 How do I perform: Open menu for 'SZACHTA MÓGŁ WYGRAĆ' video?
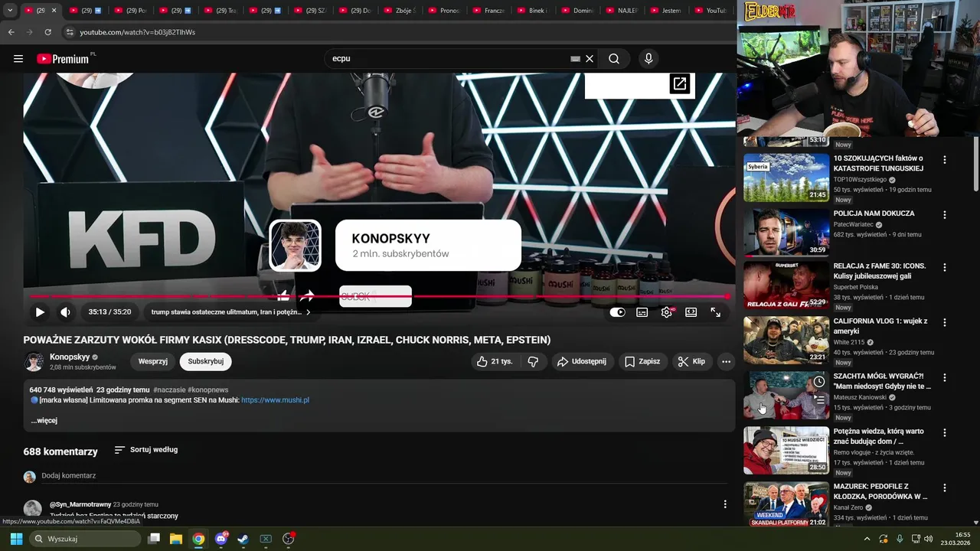point(945,377)
